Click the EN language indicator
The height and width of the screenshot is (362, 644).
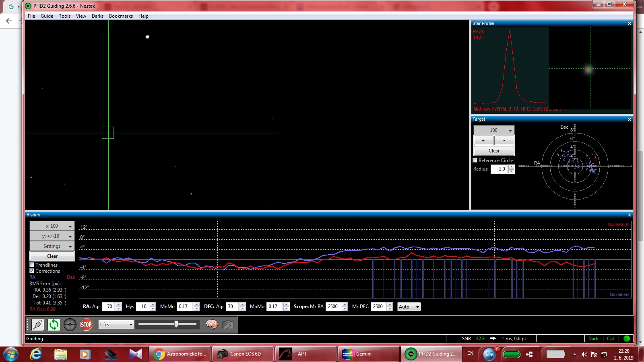[x=470, y=353]
